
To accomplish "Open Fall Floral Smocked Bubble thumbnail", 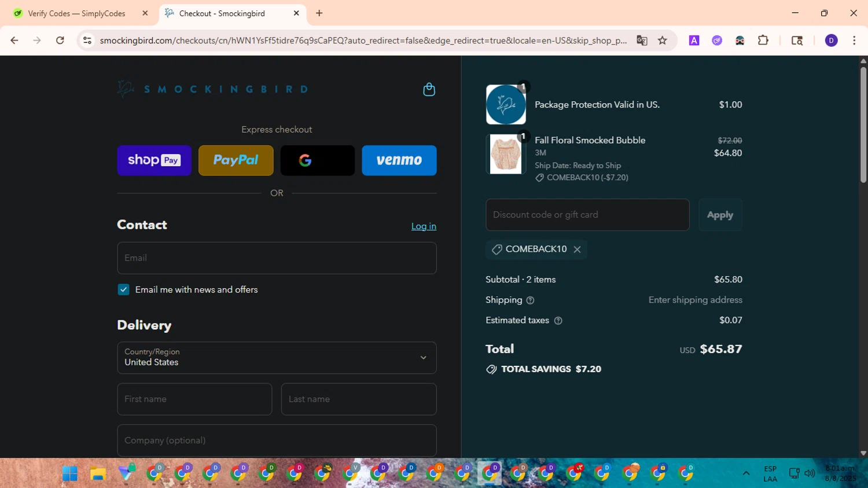I will tap(506, 154).
